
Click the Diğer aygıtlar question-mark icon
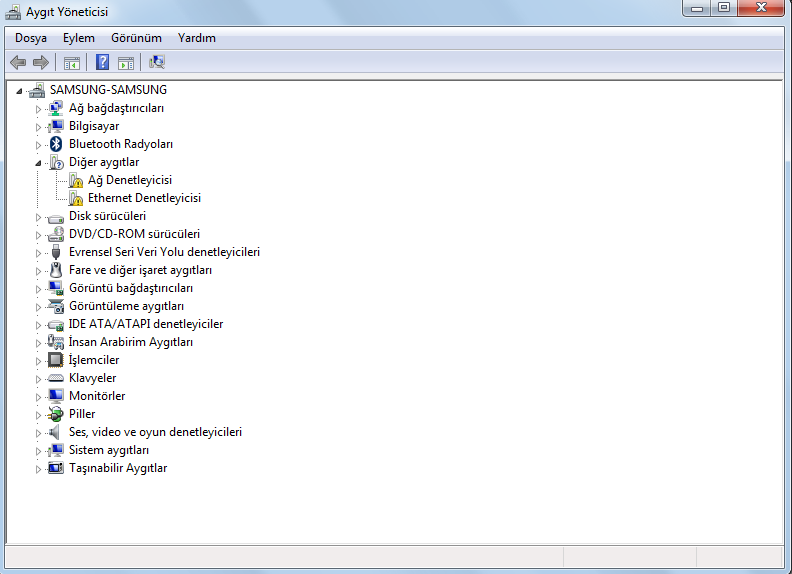[56, 162]
